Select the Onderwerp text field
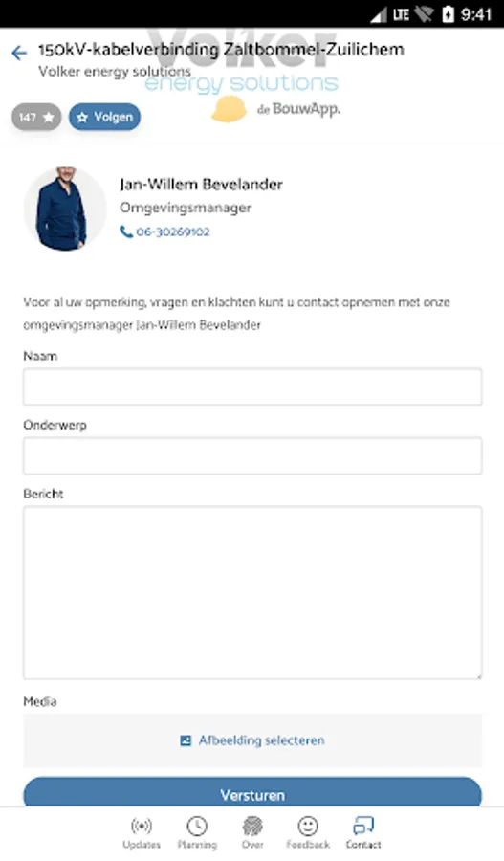Viewport: 504px width, 861px height. tap(252, 455)
